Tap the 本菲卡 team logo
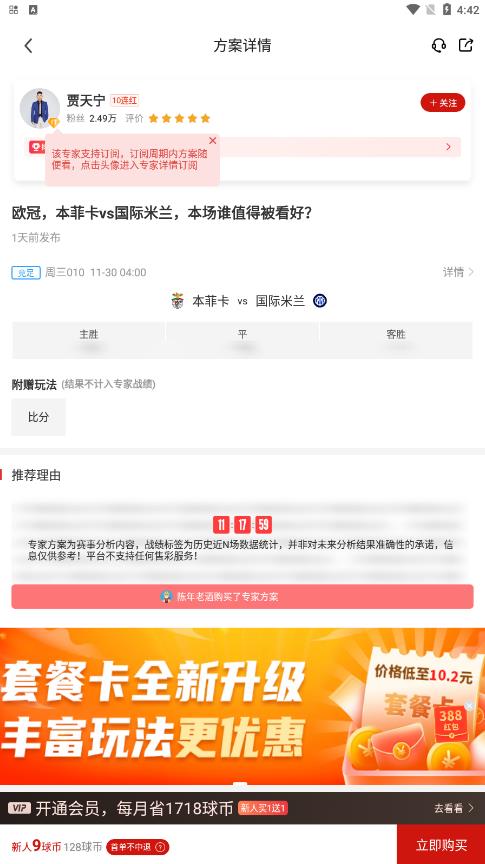 click(x=177, y=301)
